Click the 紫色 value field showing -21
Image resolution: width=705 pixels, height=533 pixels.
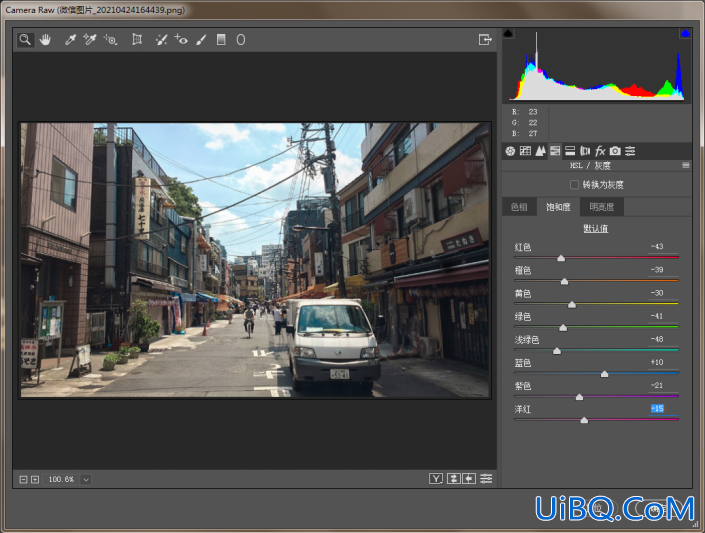click(x=663, y=385)
